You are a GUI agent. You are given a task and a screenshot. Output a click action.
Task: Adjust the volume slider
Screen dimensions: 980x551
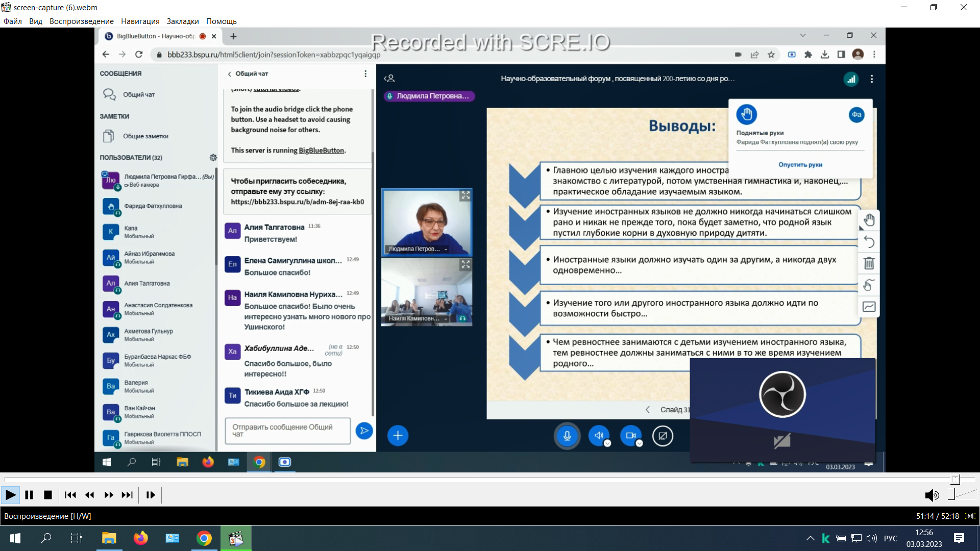[x=952, y=494]
